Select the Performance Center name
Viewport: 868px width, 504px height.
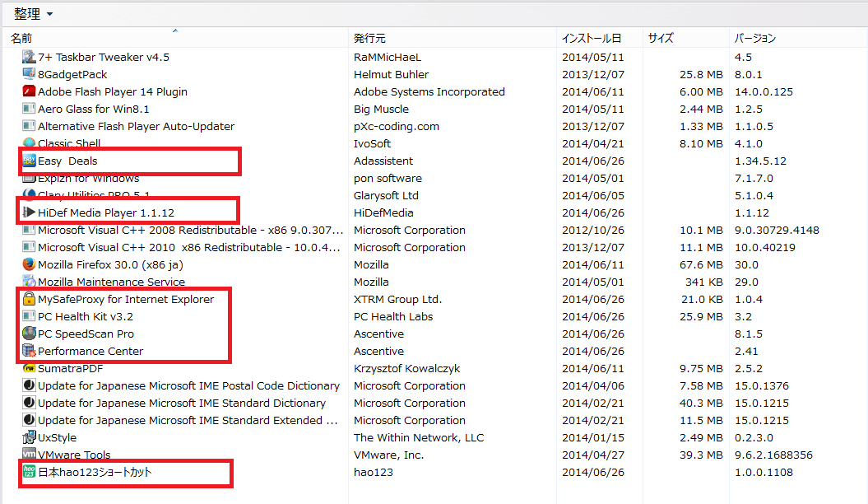(x=91, y=351)
